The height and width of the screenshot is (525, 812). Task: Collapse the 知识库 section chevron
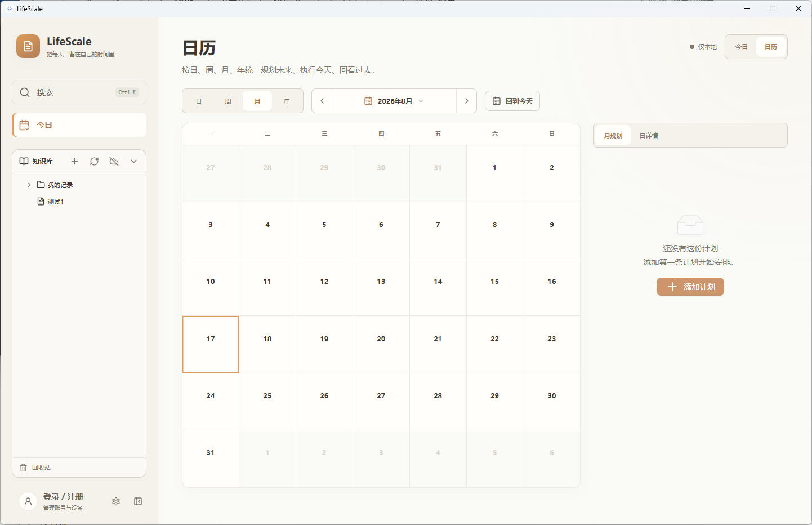133,162
